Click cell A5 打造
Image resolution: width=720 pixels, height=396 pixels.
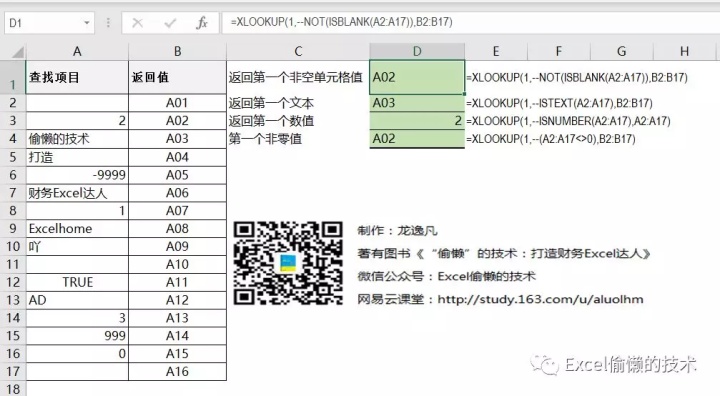(x=77, y=157)
